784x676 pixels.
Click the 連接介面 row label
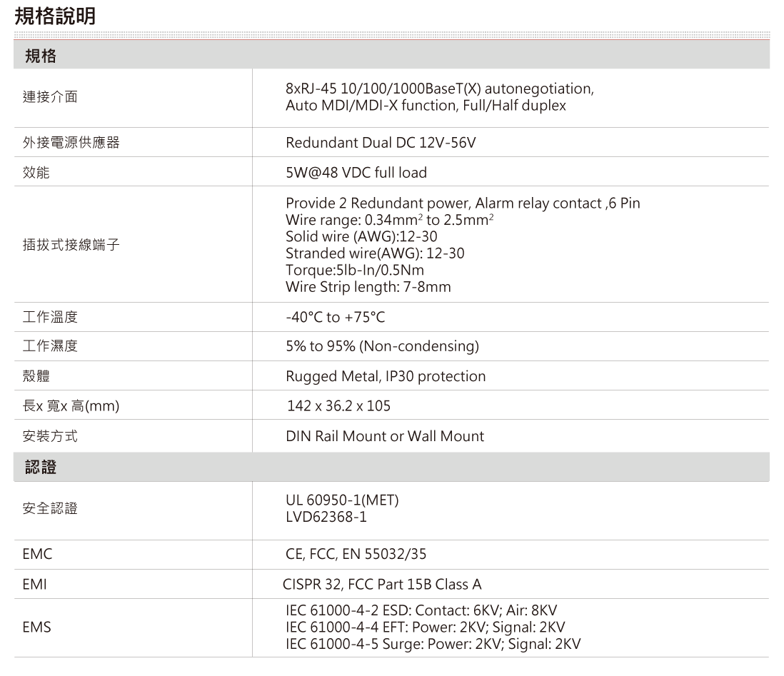49,98
